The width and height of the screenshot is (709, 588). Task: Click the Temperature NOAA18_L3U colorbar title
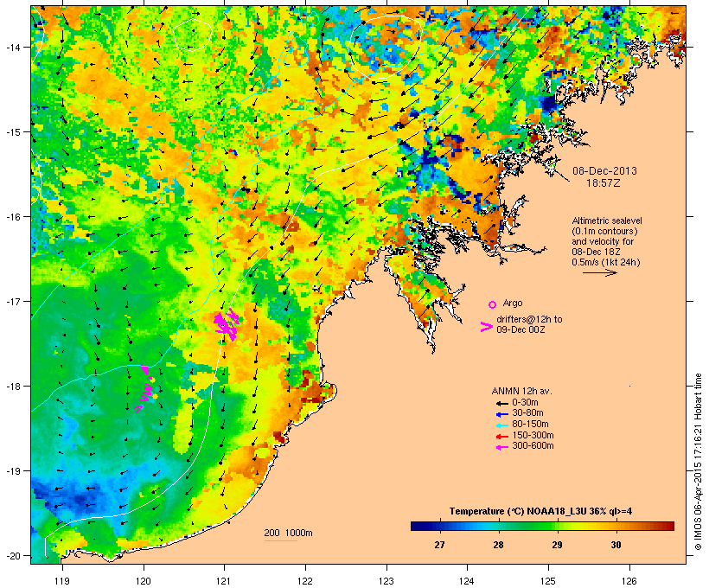[540, 511]
